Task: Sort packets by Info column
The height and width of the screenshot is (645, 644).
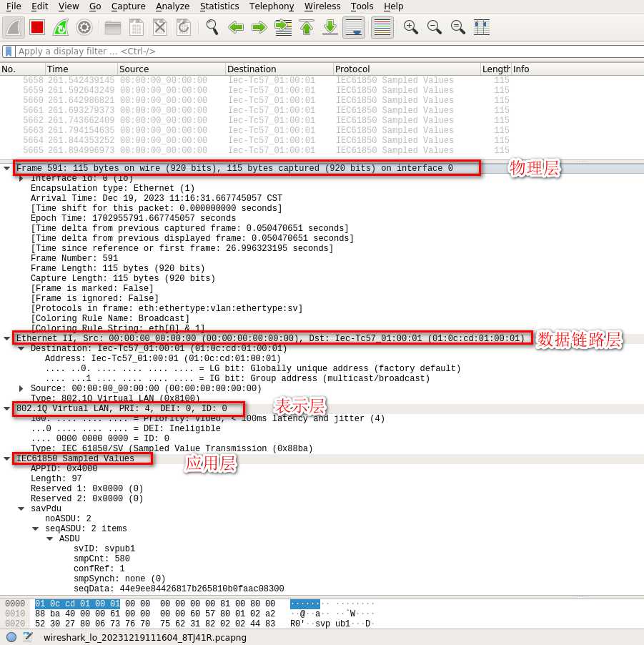Action: (578, 69)
